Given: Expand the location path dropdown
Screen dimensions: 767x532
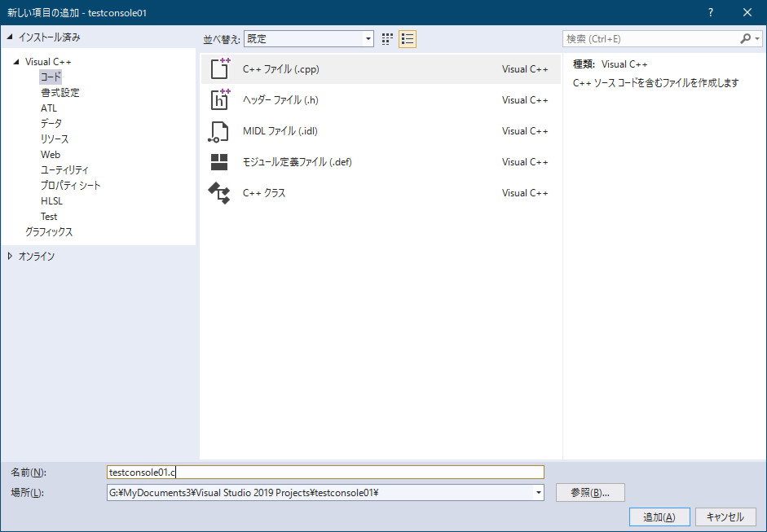Looking at the screenshot, I should click(x=538, y=493).
